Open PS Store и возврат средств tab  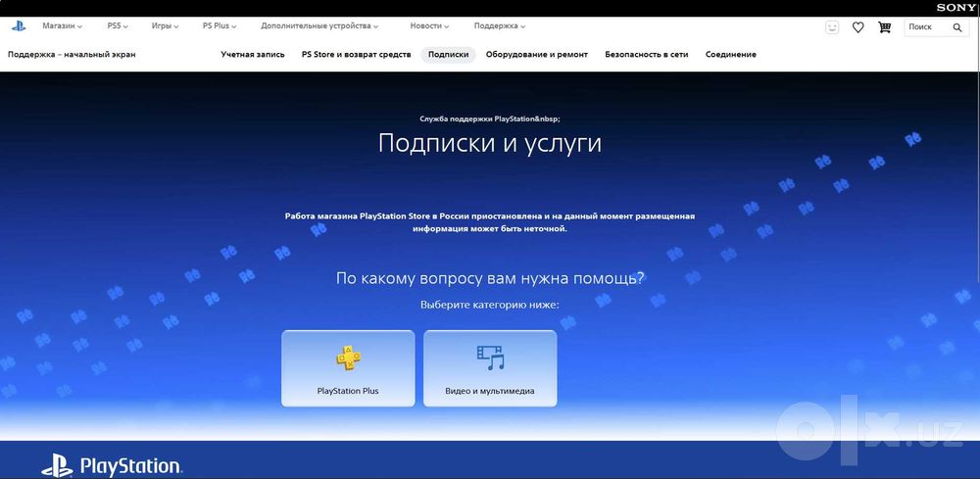[x=357, y=54]
